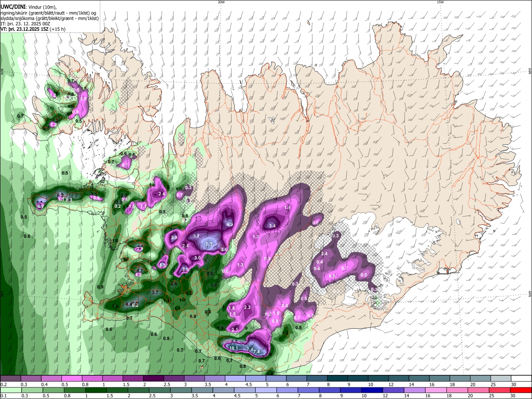Image resolution: width=532 pixels, height=399 pixels.
Task: Pick the bright red rain swatch above 30
Action: [x=521, y=390]
